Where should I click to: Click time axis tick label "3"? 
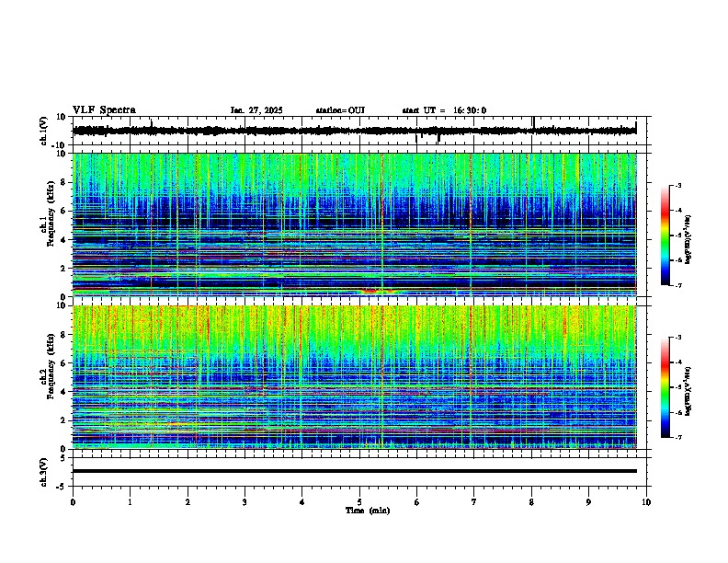[245, 502]
